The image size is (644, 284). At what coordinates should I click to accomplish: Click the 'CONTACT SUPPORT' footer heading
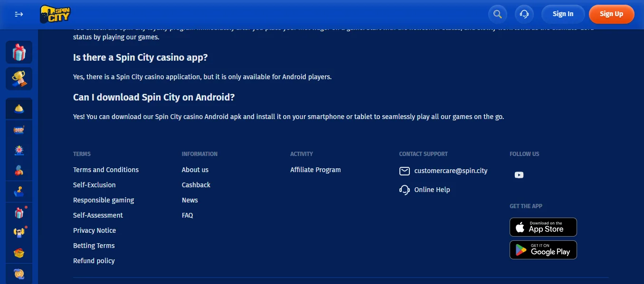coord(424,154)
